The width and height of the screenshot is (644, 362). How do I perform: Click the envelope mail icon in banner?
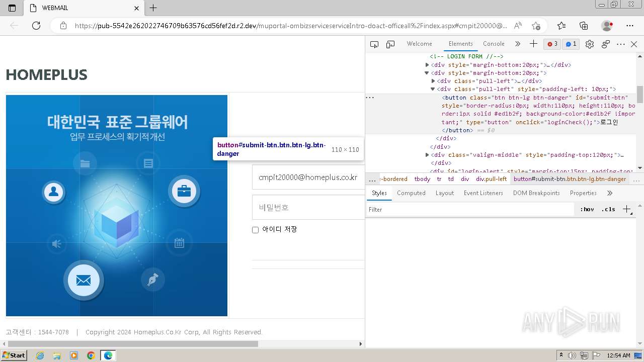pos(84,280)
